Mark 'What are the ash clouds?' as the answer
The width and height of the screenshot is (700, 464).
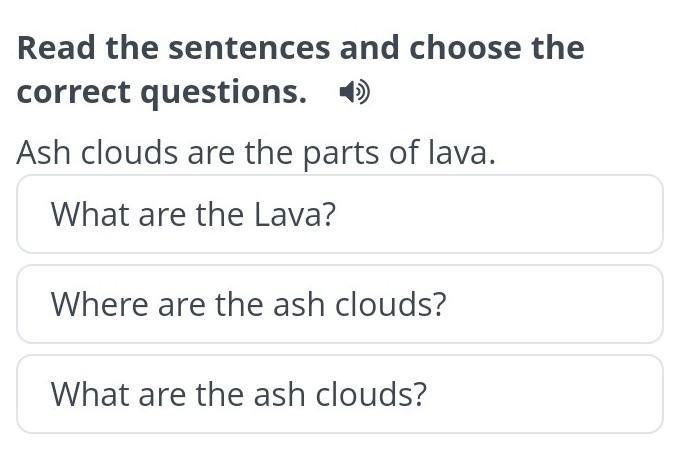[340, 394]
